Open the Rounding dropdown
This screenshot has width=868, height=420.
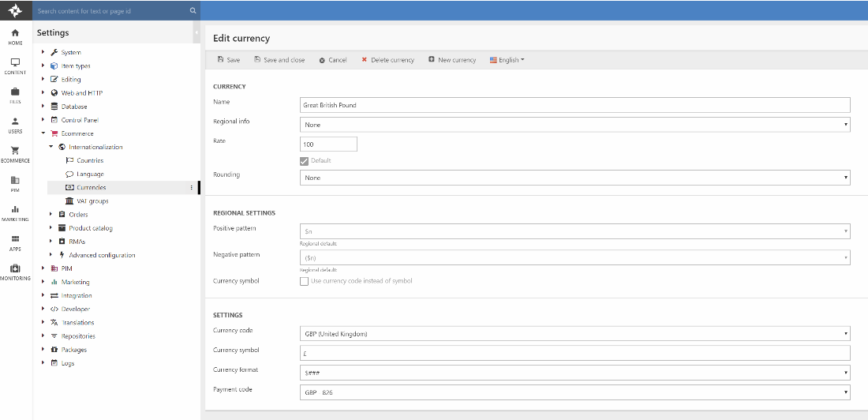[574, 178]
